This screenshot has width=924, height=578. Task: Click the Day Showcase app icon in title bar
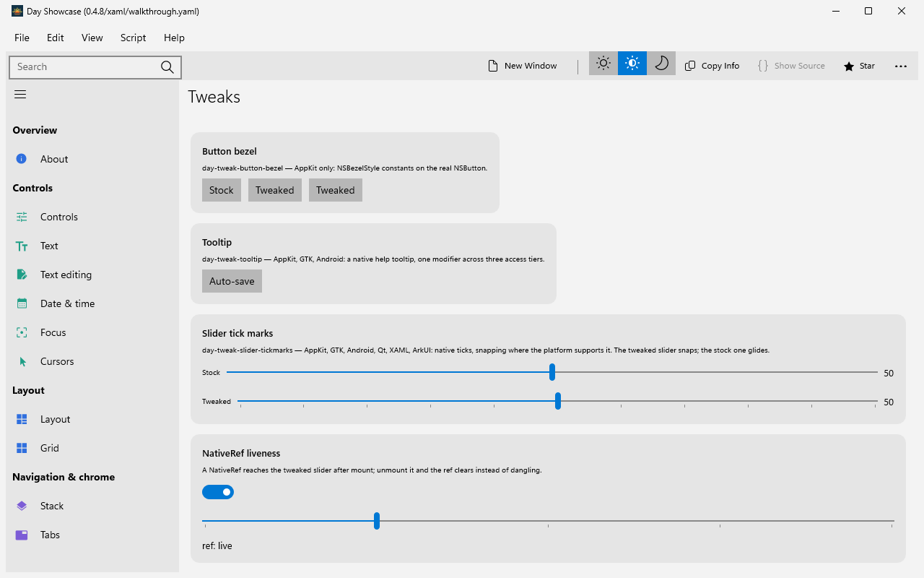pos(17,11)
